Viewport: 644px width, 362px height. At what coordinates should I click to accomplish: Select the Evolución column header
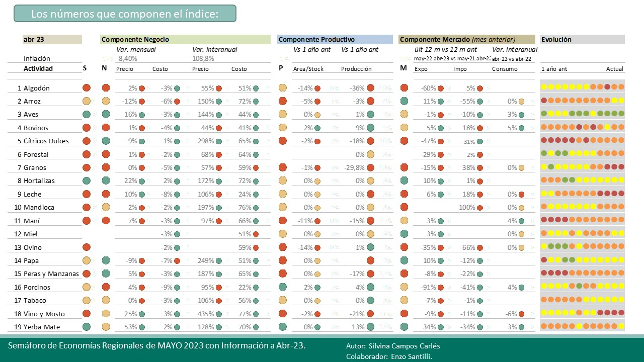(582, 39)
